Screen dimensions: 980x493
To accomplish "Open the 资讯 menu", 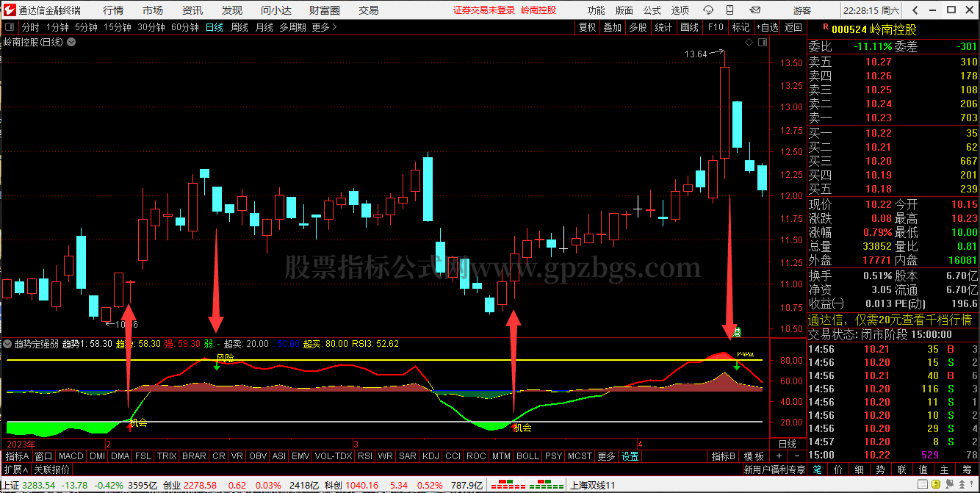I will [x=192, y=10].
